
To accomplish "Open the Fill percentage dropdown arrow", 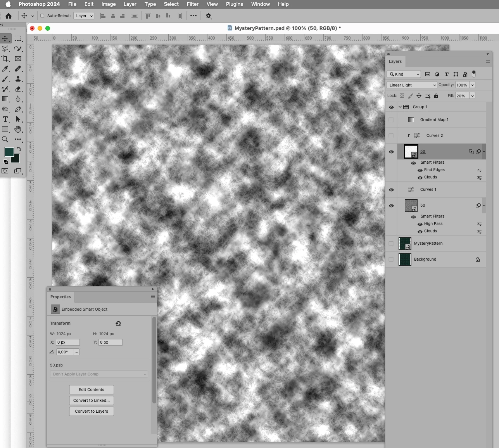I will coord(472,96).
